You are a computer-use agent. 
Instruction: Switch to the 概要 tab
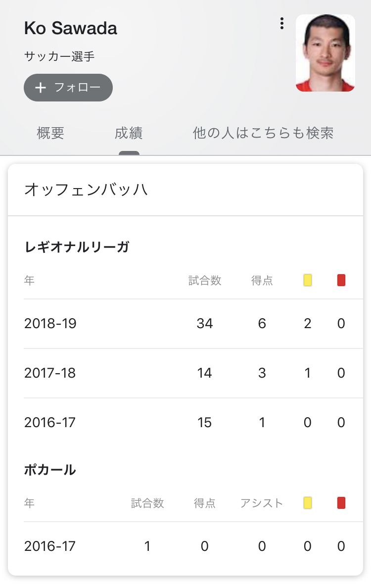click(x=50, y=133)
